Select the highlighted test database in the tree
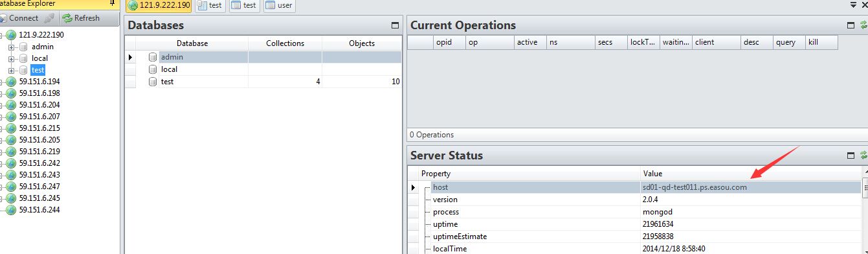This screenshot has width=868, height=254. tap(38, 70)
